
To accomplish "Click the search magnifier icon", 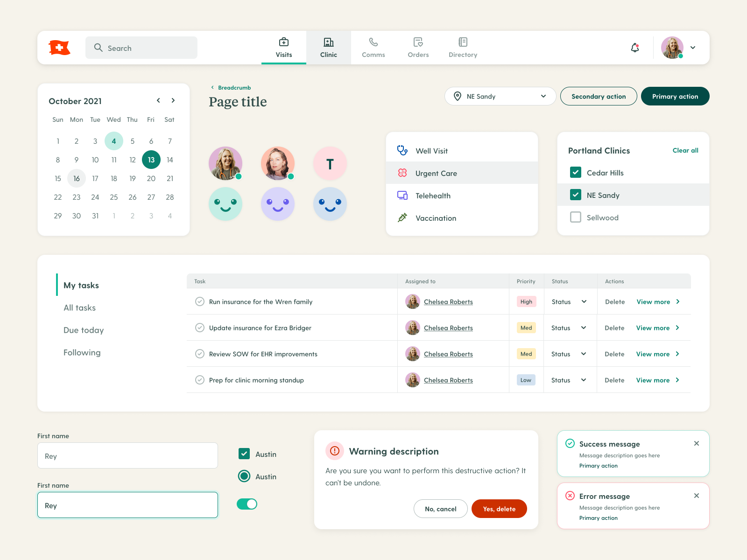I will coord(98,48).
